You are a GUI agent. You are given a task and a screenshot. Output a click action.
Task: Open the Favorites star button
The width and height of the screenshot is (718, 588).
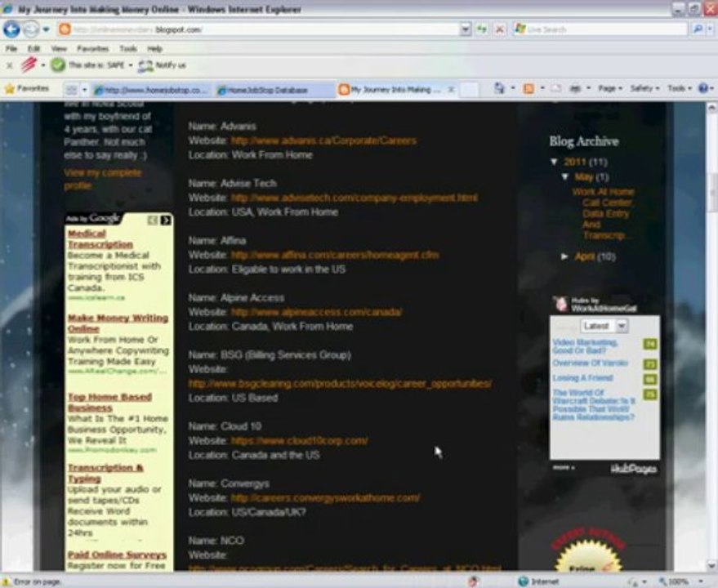[27, 89]
